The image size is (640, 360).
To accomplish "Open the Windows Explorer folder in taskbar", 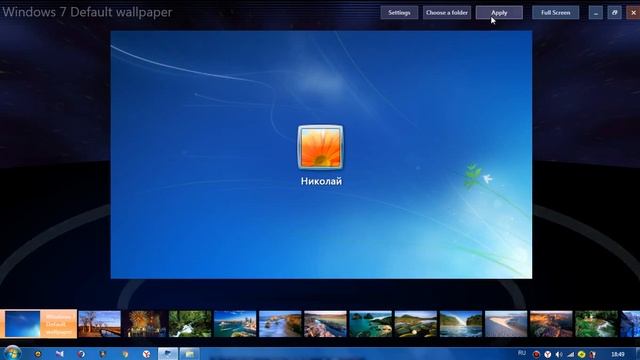I will (x=189, y=354).
